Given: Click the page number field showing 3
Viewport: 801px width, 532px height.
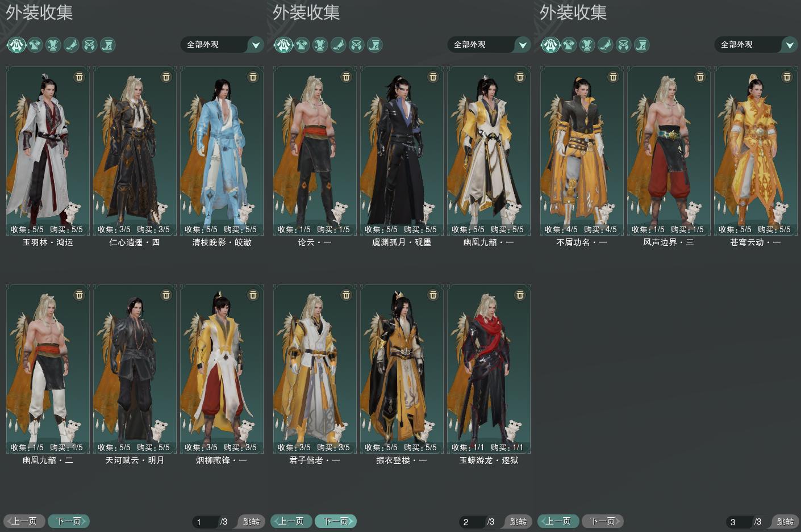Looking at the screenshot, I should pos(740,521).
